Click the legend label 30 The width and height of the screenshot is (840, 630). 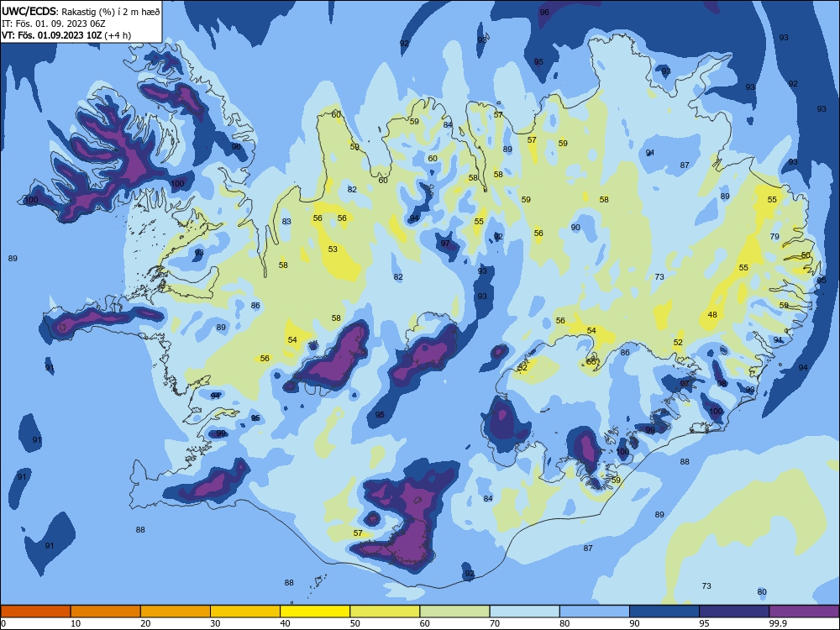coord(215,623)
